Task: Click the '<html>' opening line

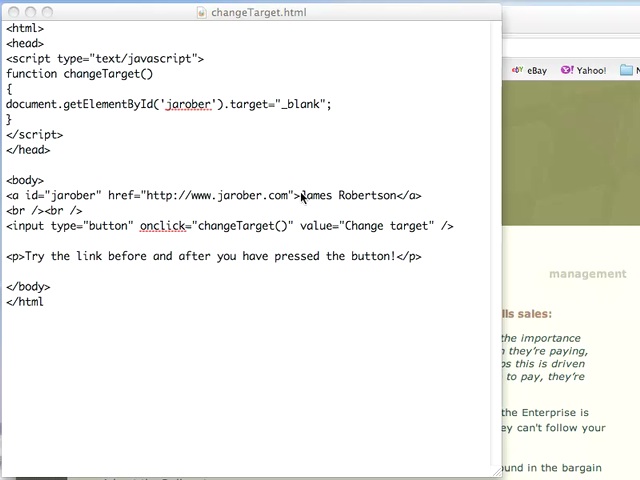Action: (x=25, y=29)
